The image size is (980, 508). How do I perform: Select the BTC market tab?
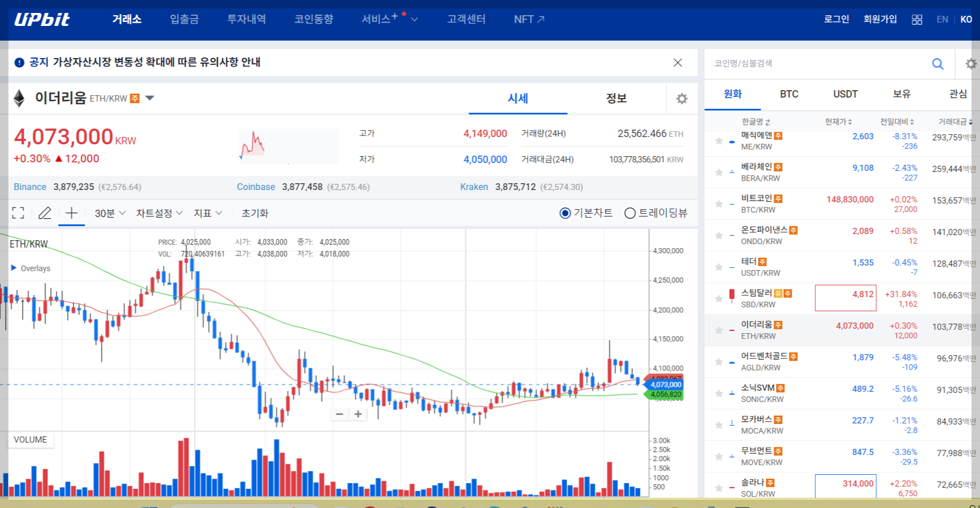point(789,94)
